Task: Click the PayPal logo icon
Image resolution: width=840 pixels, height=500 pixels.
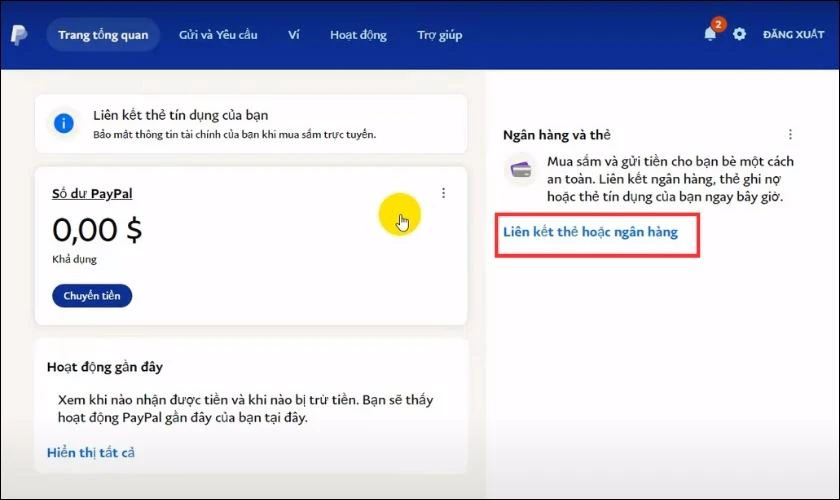Action: click(x=19, y=35)
